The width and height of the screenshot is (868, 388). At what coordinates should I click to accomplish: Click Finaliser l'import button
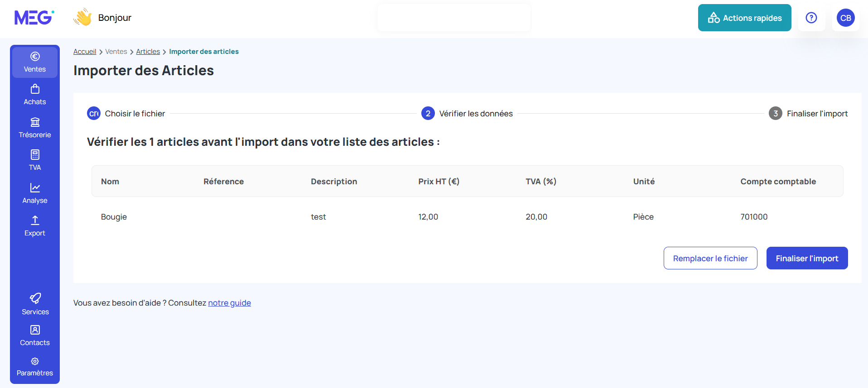click(807, 258)
